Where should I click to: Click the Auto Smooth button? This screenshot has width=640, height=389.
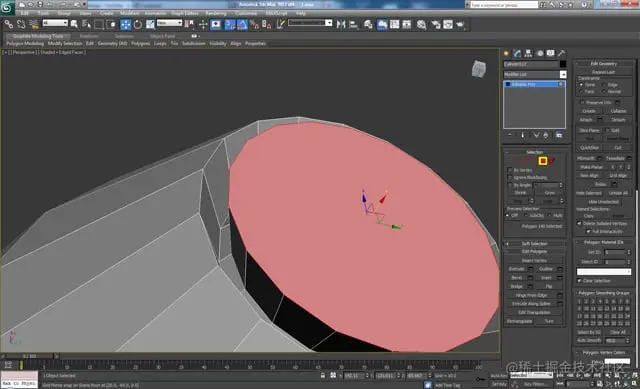pos(589,340)
